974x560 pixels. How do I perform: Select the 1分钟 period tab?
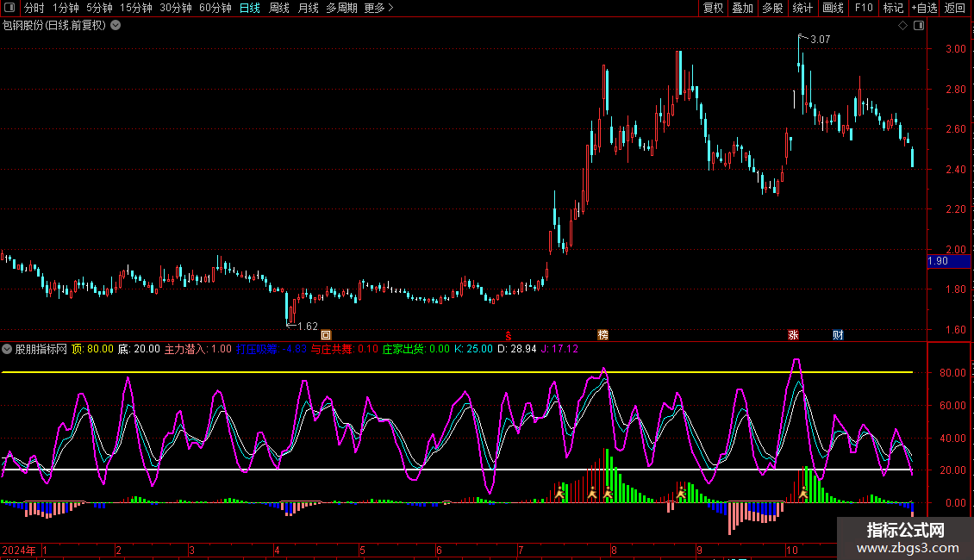point(66,8)
